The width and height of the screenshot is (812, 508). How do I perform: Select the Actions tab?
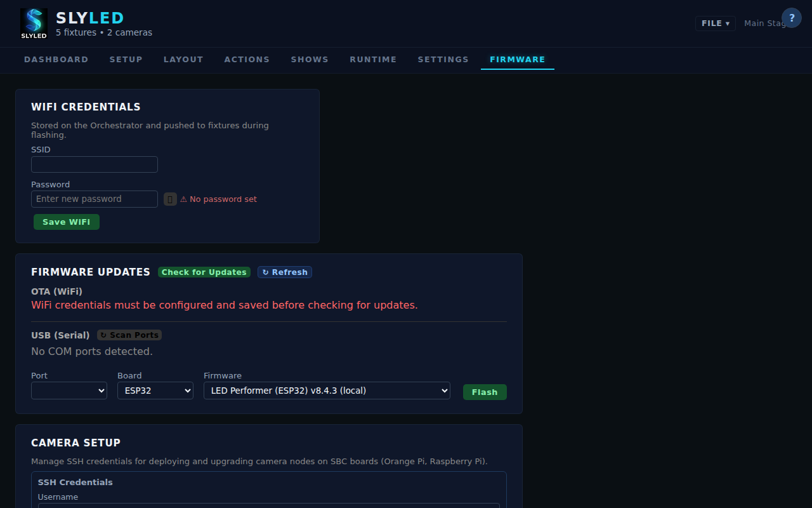pos(247,60)
